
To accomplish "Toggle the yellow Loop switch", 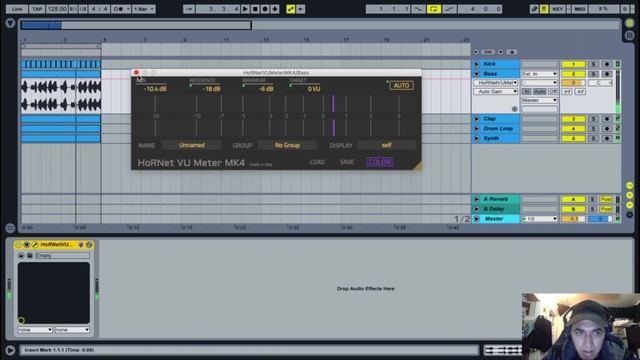I will coord(433,9).
